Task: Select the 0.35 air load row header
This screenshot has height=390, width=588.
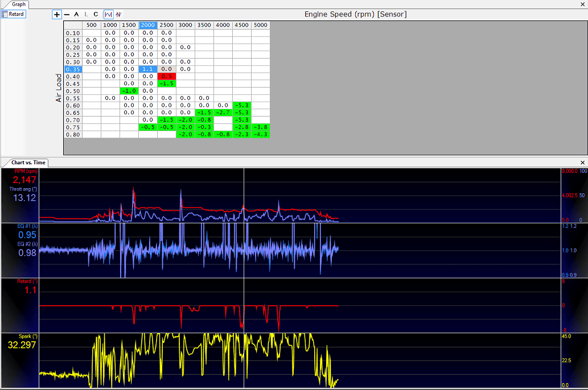Action: click(x=73, y=69)
